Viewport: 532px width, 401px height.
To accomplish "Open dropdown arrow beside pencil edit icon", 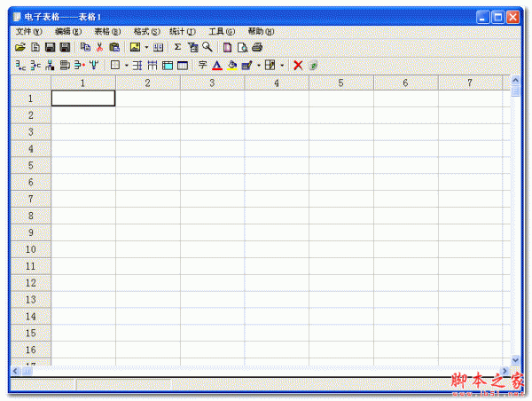I will [259, 65].
